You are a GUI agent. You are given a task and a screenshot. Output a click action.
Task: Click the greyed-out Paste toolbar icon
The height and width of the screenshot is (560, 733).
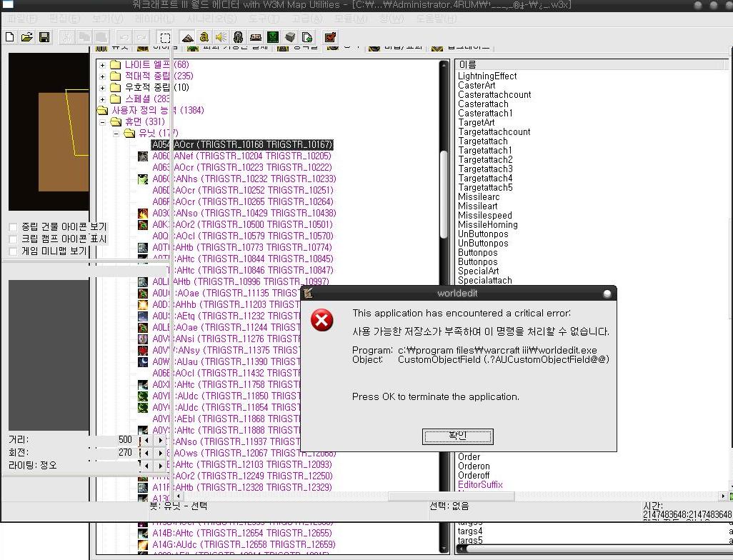pos(101,37)
